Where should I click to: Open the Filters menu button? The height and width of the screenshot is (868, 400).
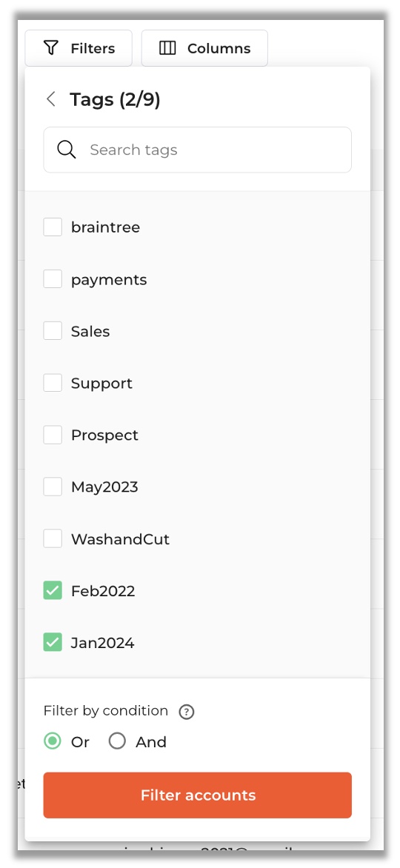point(79,48)
